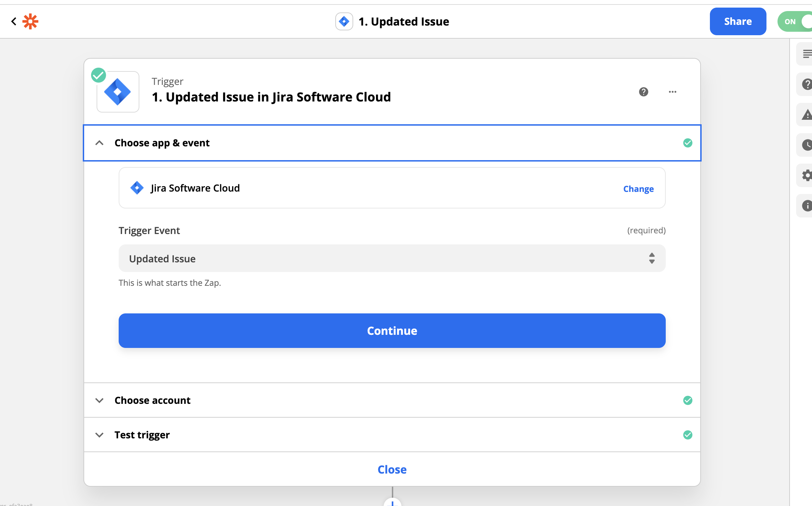
Task: Click the Test trigger green checkmark icon
Action: tap(688, 435)
